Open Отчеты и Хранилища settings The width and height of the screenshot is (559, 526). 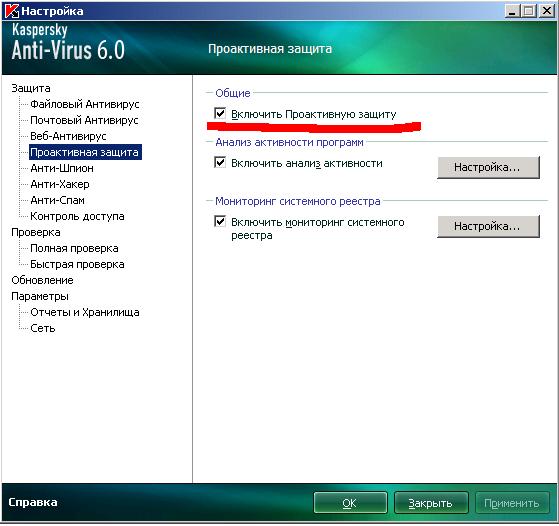pos(85,312)
